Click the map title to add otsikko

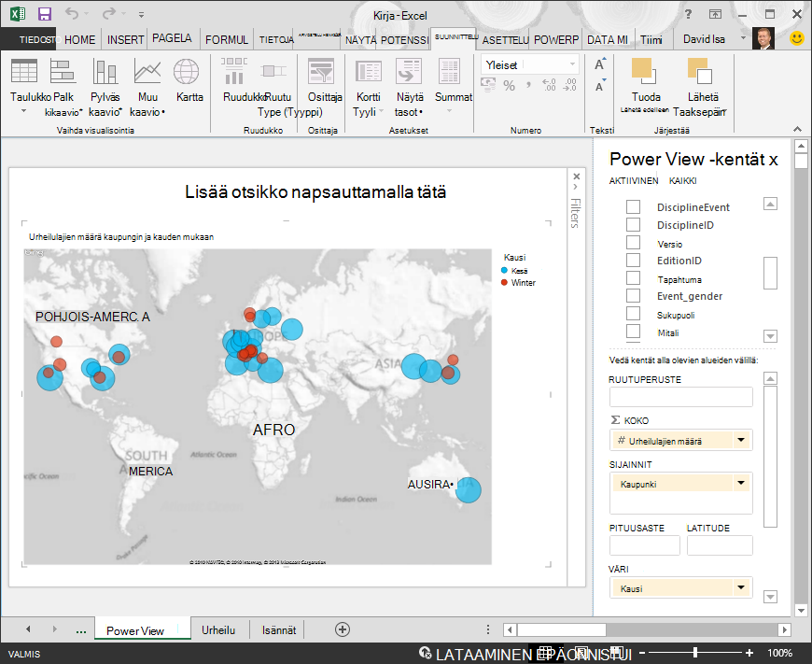[315, 191]
